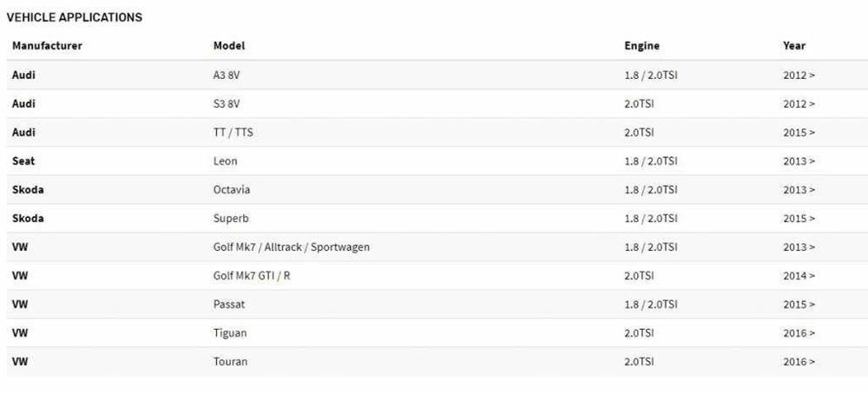Select the VEHICLE APPLICATIONS heading
Viewport: 868px width, 394px height.
[x=75, y=17]
